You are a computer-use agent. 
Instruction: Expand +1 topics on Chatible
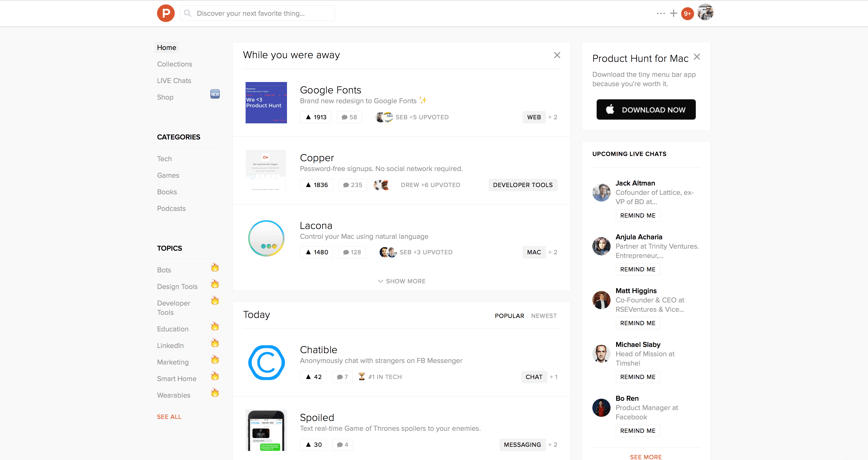coord(554,377)
